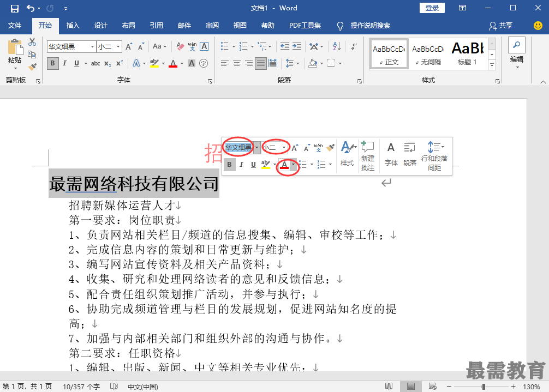Viewport: 549px width, 392px height.
Task: Click the 130% zoom level indicator
Action: (x=531, y=387)
